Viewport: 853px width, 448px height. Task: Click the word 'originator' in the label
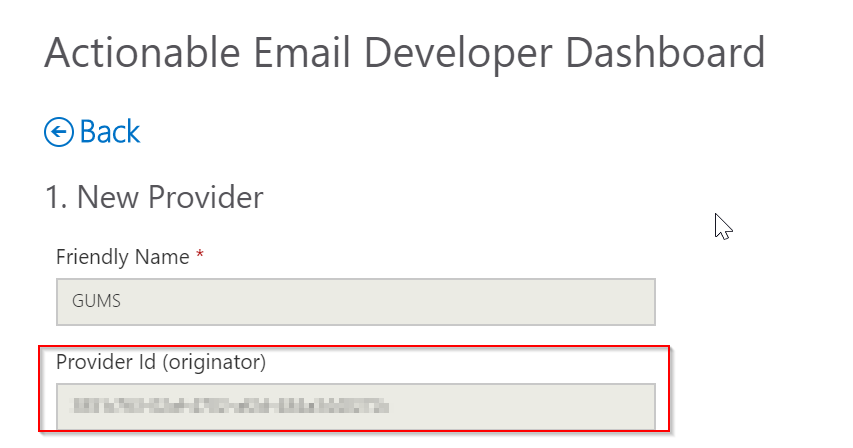(214, 363)
